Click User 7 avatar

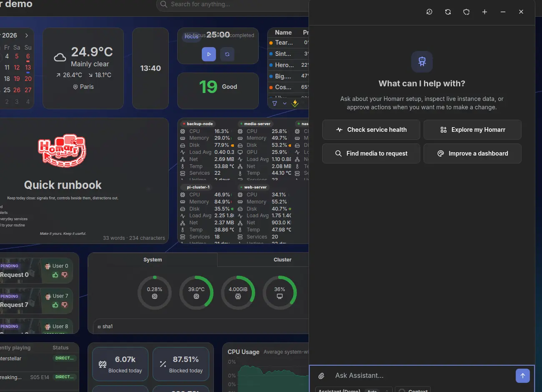(x=48, y=296)
